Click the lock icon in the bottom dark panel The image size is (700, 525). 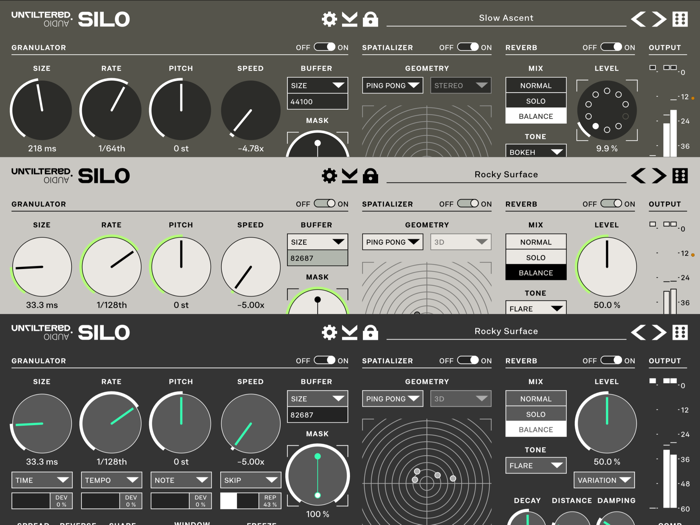371,333
